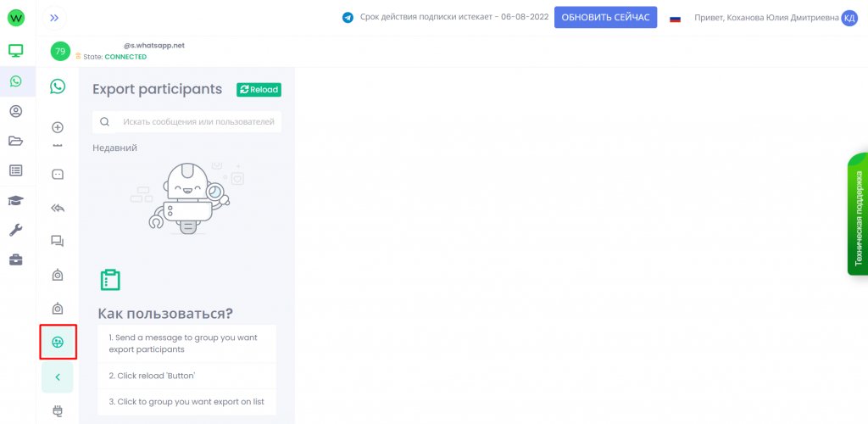Select WhatsApp icon in inner toolbar
The height and width of the screenshot is (424, 868).
pyautogui.click(x=58, y=86)
